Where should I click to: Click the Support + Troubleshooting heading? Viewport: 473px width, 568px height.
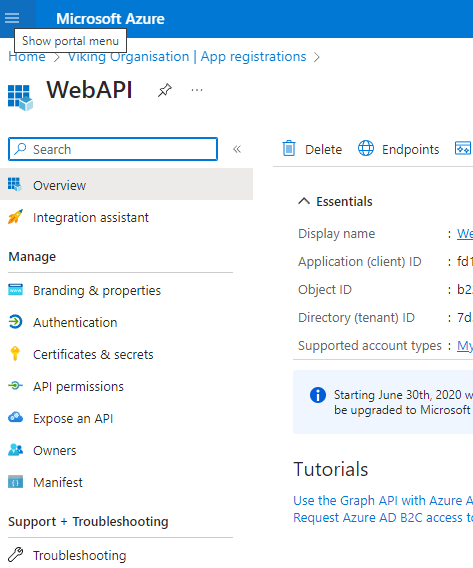(x=88, y=521)
